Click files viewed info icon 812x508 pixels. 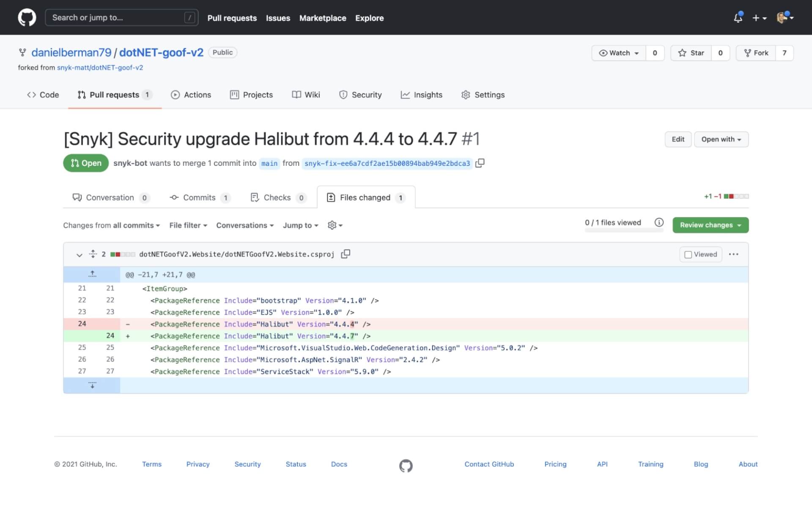click(659, 222)
